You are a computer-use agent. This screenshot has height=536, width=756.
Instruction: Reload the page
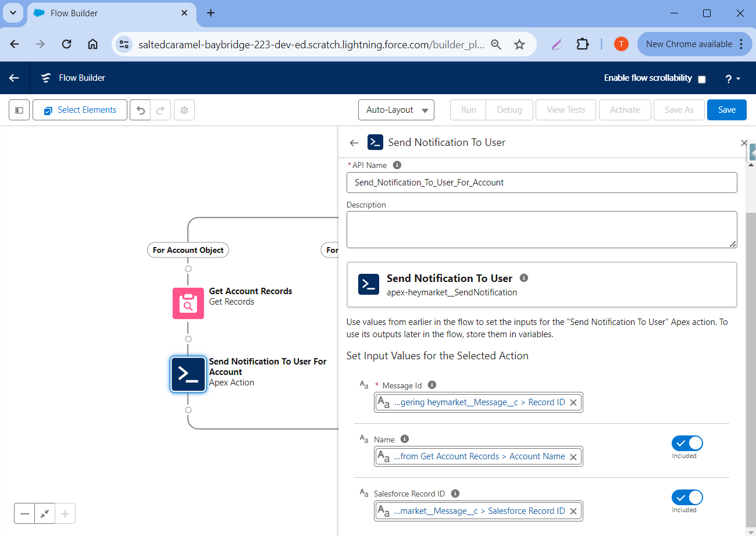tap(66, 44)
